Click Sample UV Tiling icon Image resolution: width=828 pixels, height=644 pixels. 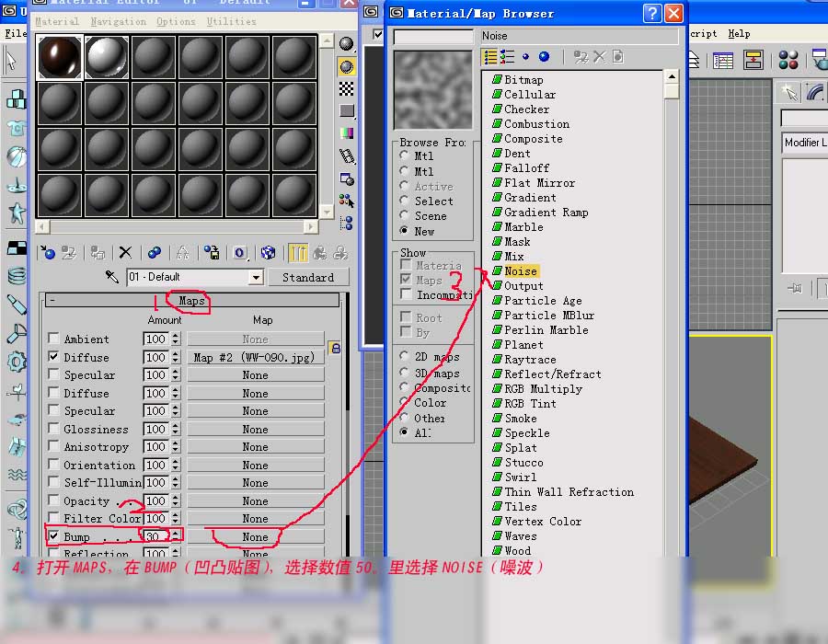pyautogui.click(x=347, y=110)
